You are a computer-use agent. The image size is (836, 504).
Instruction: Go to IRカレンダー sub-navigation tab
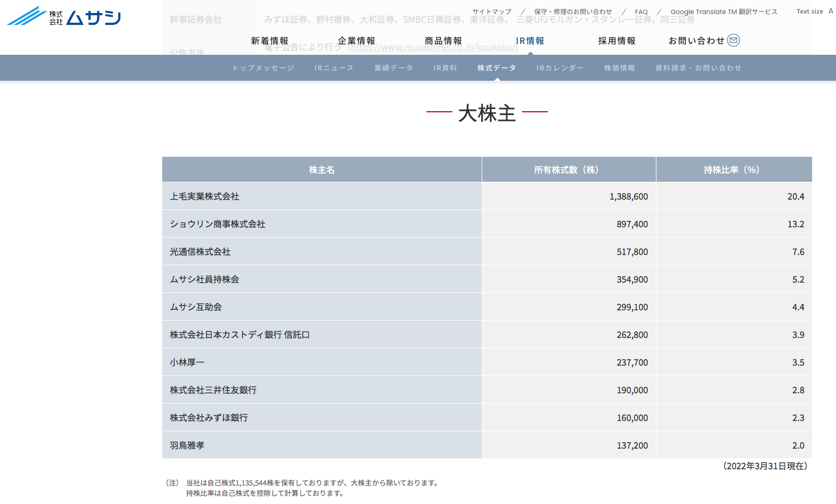click(560, 68)
